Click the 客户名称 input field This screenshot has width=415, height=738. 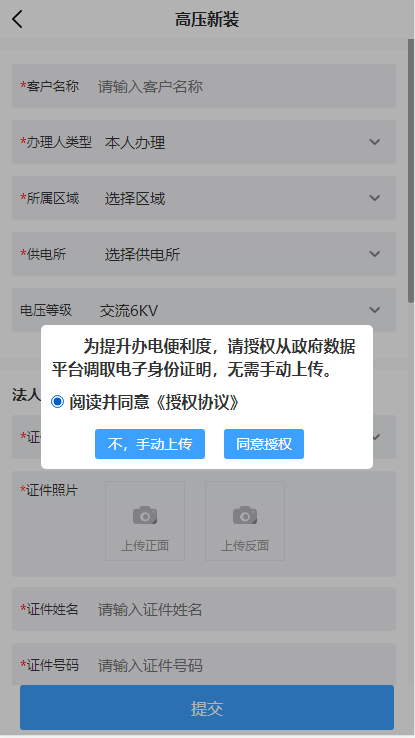204,86
